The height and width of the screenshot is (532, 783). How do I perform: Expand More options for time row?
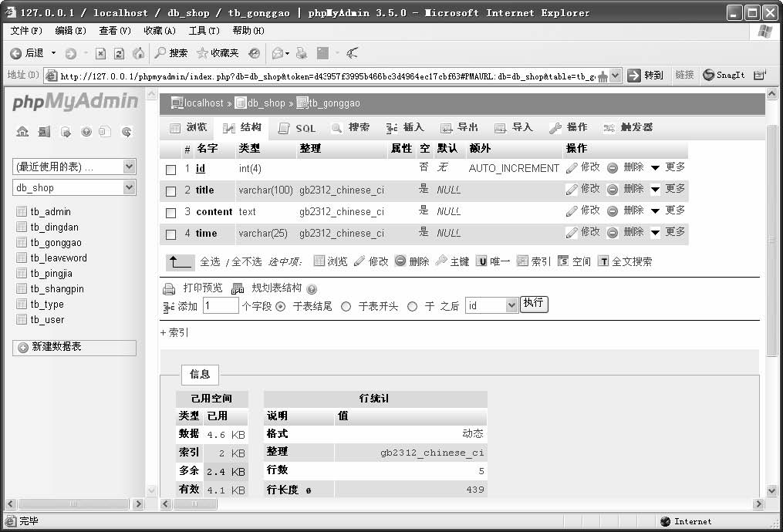670,232
